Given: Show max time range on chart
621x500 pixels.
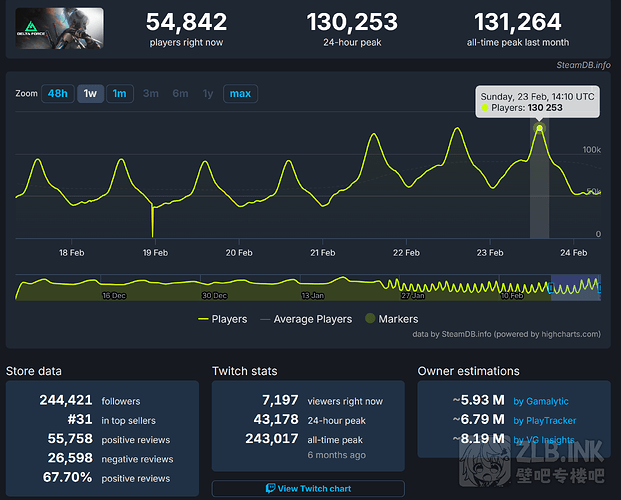Looking at the screenshot, I should coord(240,94).
